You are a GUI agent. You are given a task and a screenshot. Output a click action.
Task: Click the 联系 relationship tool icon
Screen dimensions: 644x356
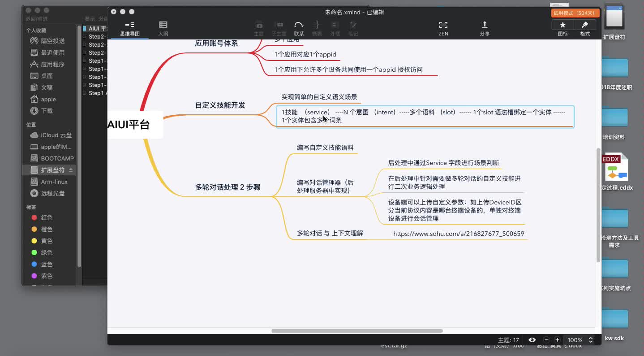point(299,29)
